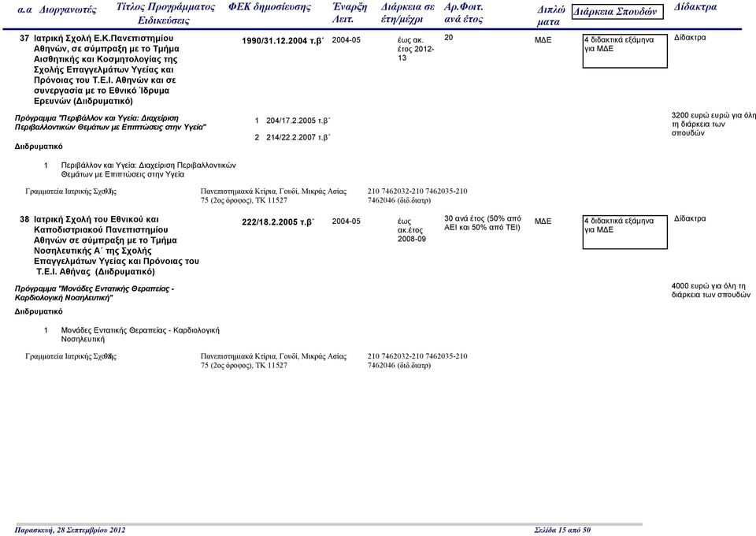
Task: Click '4 διδακτικά εξάμηνα' box in entry 37
Action: (x=624, y=50)
